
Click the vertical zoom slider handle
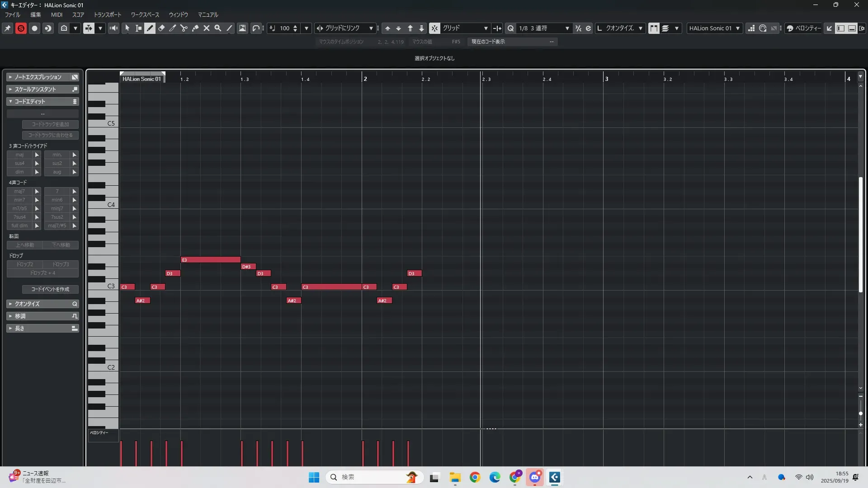click(861, 413)
